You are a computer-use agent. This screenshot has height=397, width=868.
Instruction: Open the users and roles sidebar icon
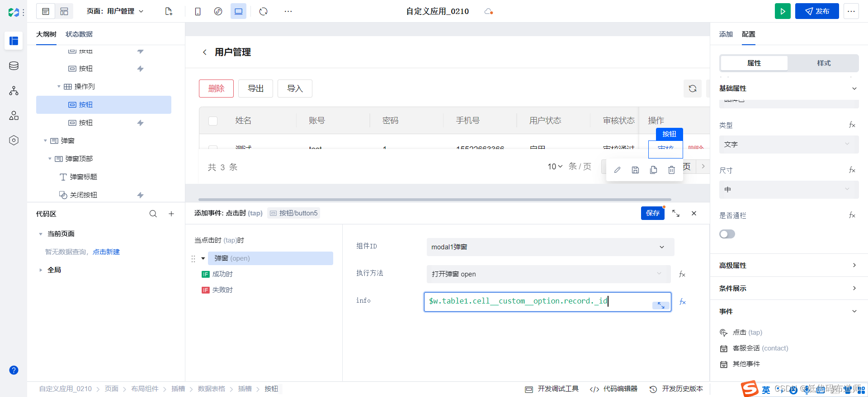pos(14,116)
